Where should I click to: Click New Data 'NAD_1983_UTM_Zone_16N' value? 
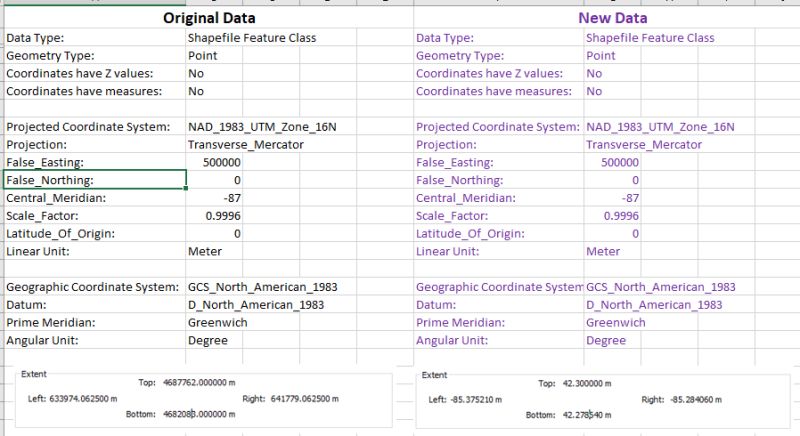pos(660,127)
